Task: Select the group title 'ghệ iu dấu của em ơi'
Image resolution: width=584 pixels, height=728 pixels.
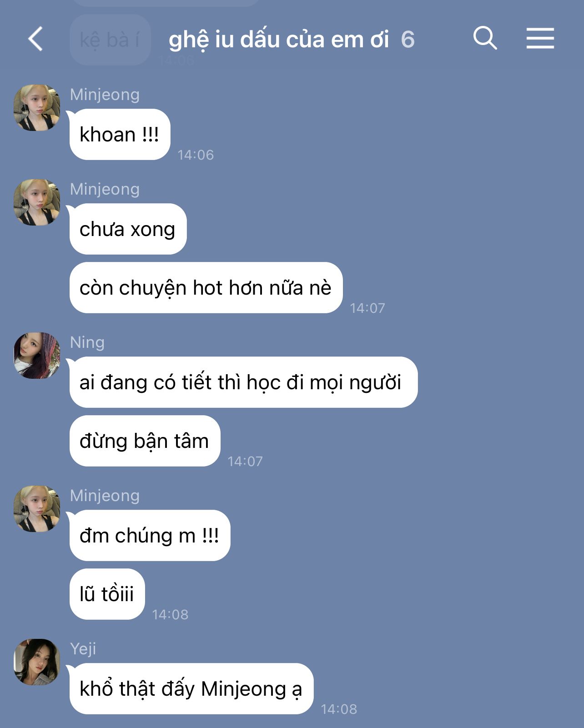Action: [279, 40]
